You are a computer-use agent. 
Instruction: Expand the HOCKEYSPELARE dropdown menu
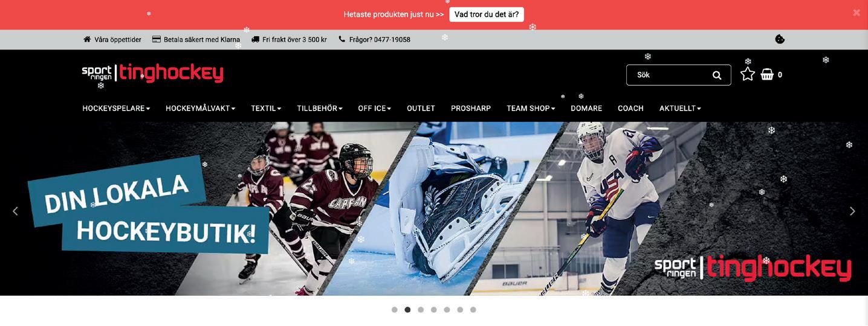(x=116, y=109)
